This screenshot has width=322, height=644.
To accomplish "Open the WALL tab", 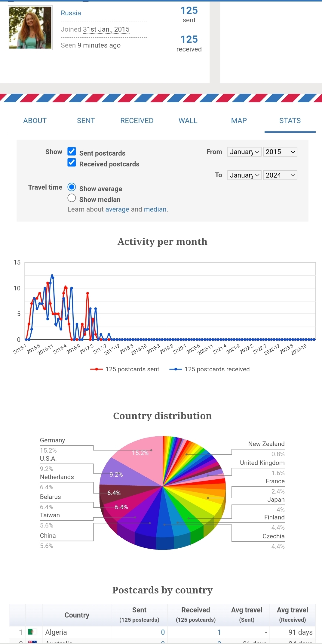I will pyautogui.click(x=188, y=121).
